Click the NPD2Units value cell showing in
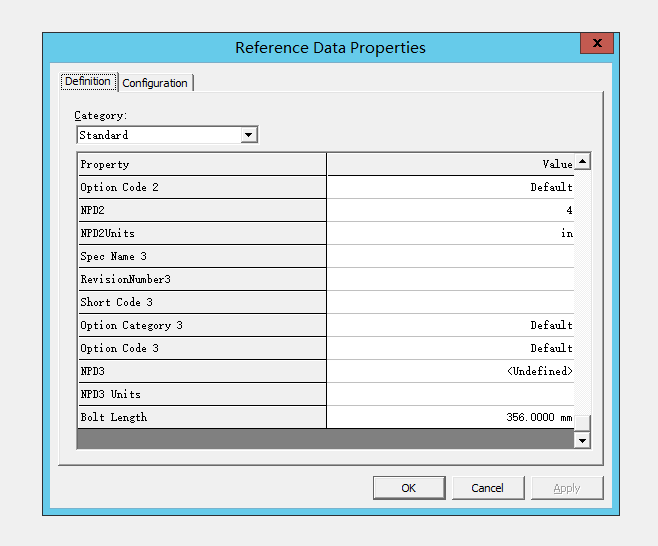 450,233
